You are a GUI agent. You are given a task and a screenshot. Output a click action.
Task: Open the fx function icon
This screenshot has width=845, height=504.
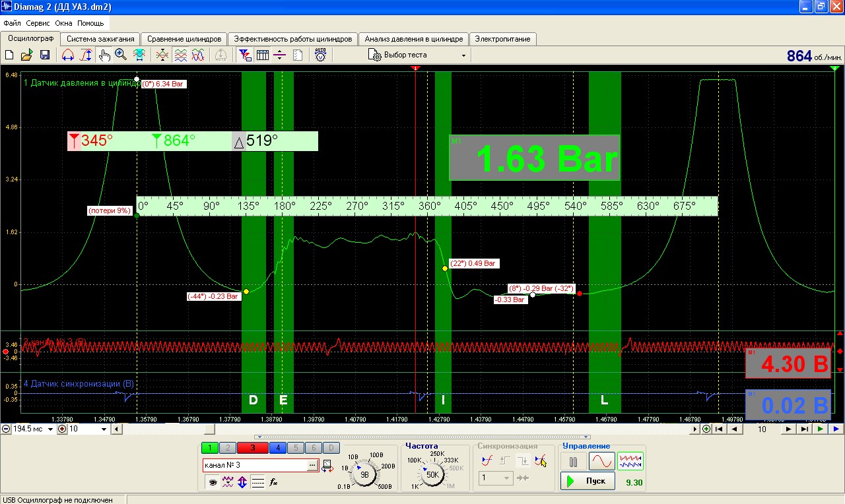pos(273,482)
